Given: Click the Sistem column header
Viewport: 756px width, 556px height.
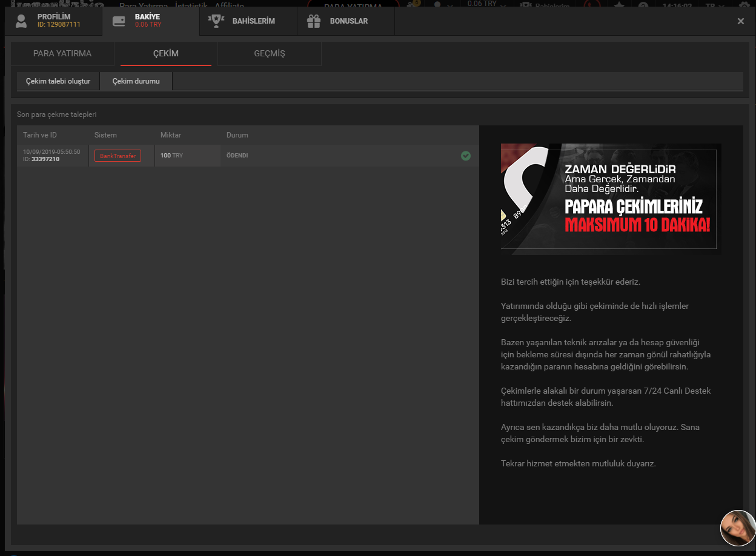Looking at the screenshot, I should pyautogui.click(x=105, y=135).
